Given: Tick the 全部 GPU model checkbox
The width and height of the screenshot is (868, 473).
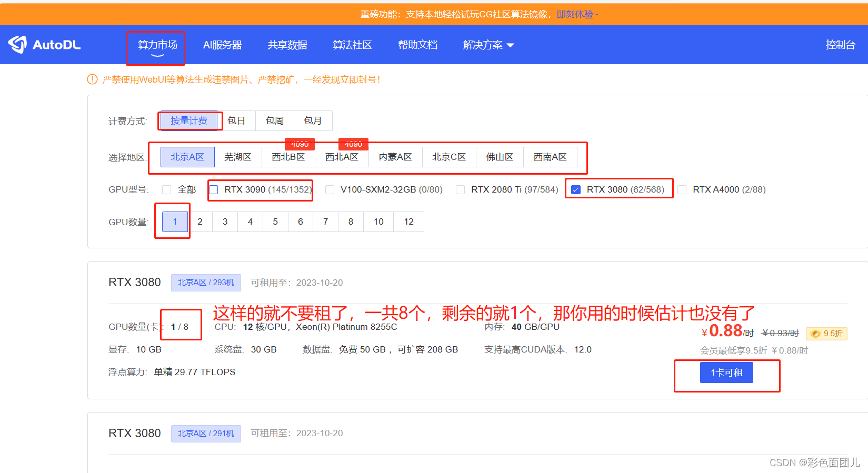Looking at the screenshot, I should (167, 190).
